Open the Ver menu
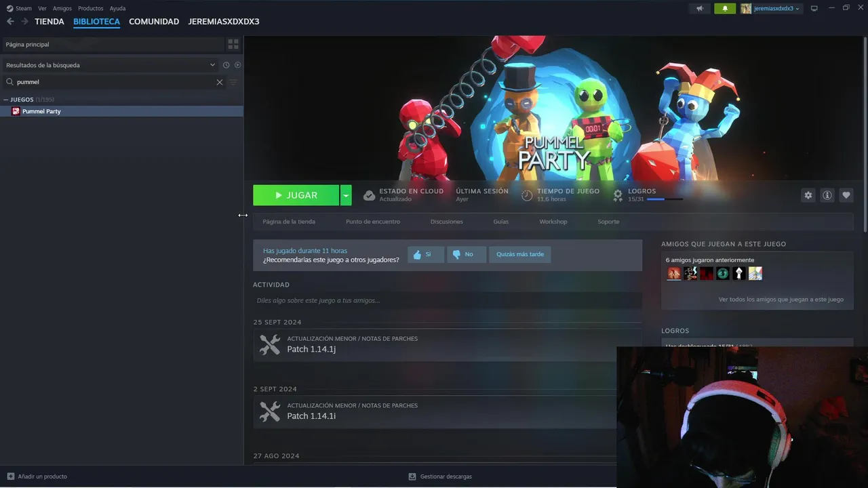 pyautogui.click(x=42, y=8)
